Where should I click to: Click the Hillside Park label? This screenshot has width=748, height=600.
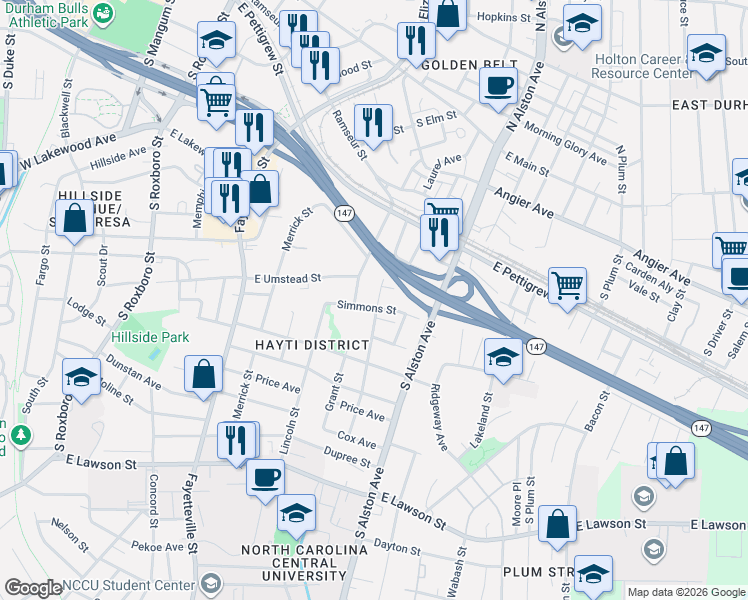150,337
